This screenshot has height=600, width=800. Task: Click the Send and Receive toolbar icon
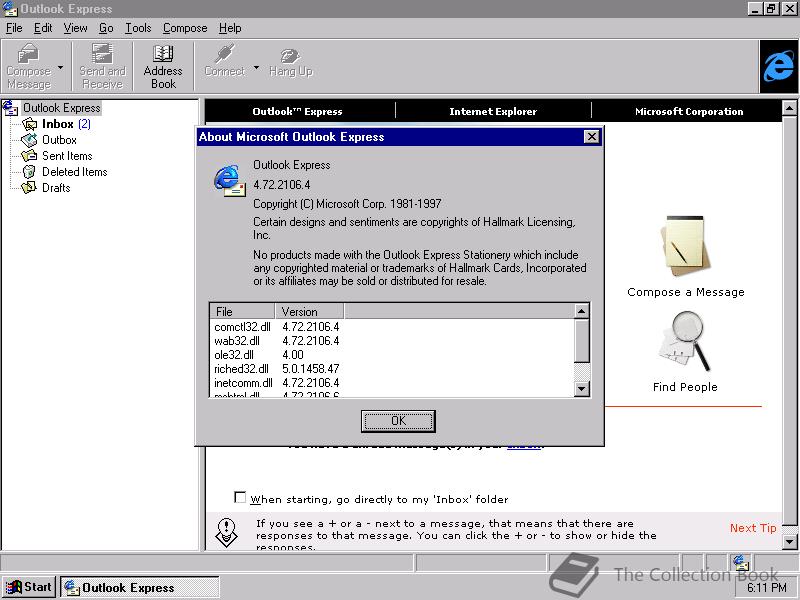103,67
